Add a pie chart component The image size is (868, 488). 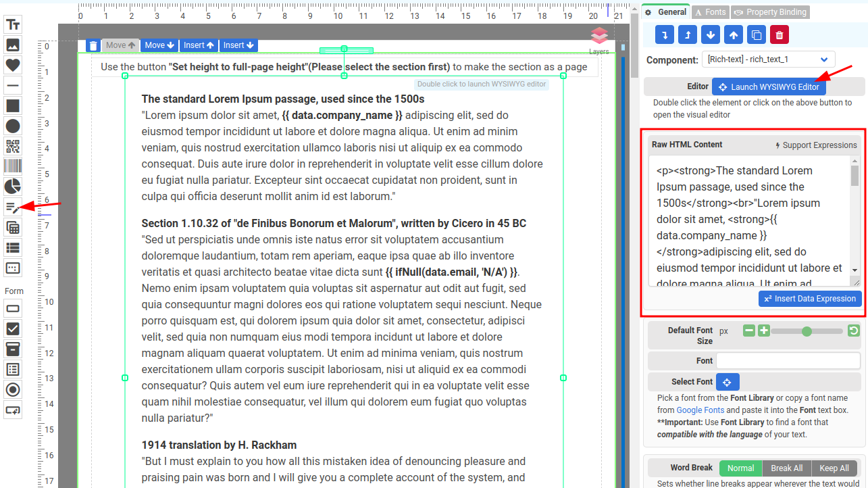click(13, 187)
